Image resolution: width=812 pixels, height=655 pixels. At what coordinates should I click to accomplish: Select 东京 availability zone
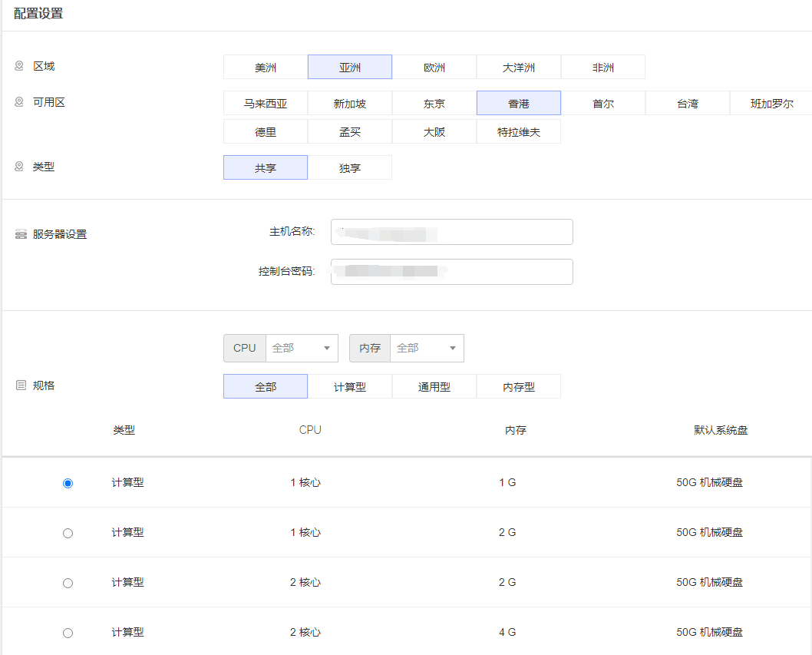point(434,104)
